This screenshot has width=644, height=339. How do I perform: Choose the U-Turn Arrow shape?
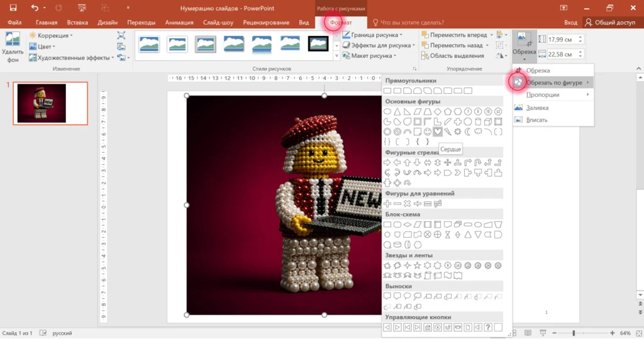tap(478, 163)
